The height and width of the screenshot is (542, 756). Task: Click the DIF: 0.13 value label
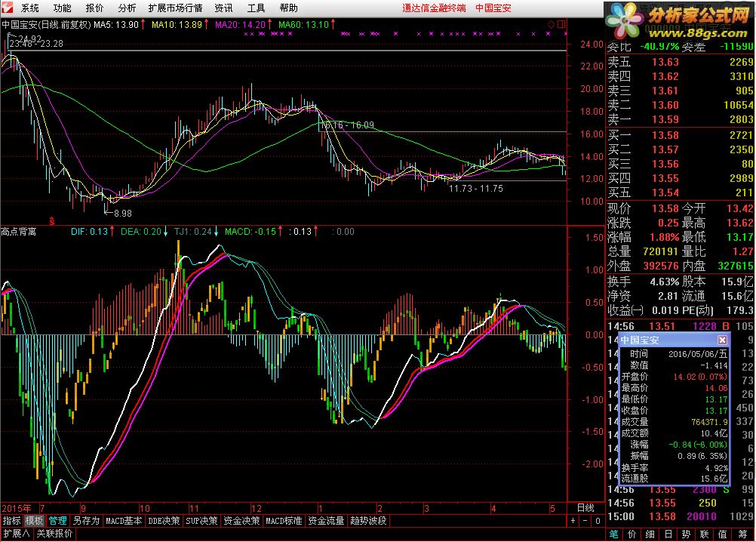[89, 232]
